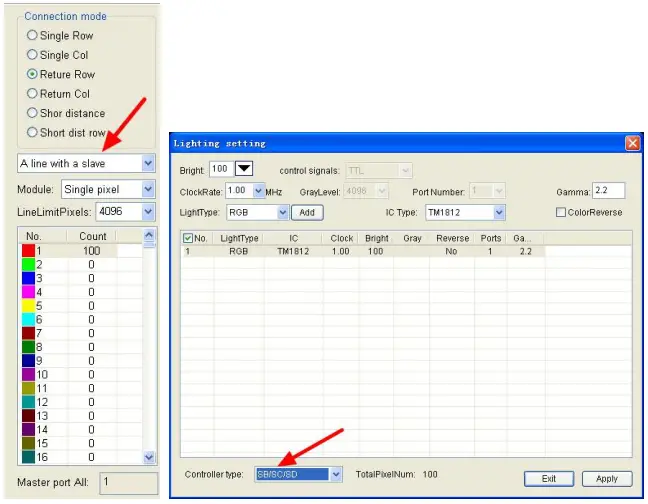Enable the ColorReverse checkbox
This screenshot has height=504, width=648.
tap(561, 212)
